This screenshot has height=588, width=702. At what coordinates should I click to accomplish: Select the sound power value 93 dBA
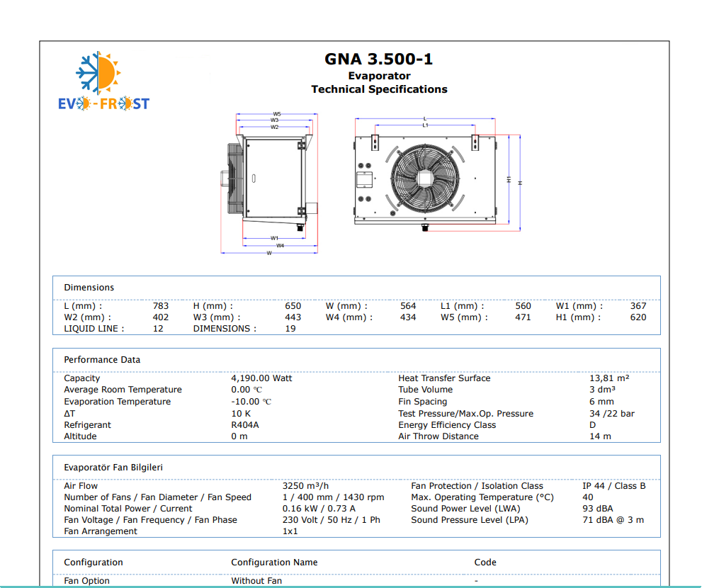pos(598,509)
